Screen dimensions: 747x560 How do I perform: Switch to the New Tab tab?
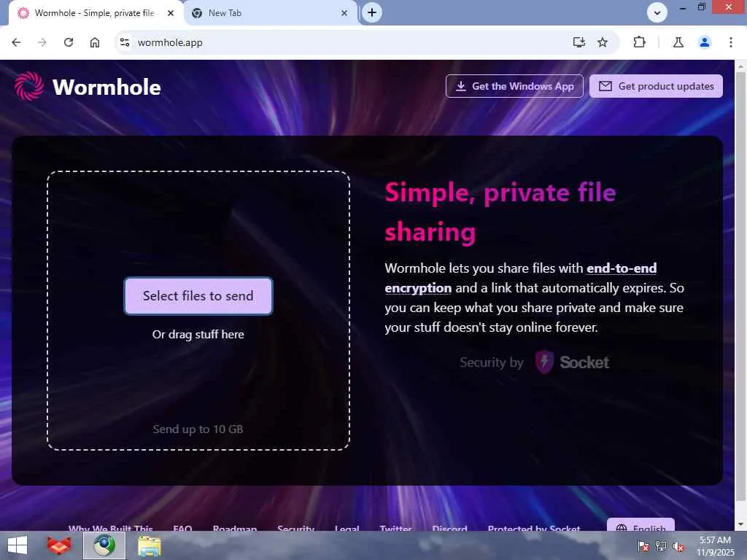(x=270, y=13)
